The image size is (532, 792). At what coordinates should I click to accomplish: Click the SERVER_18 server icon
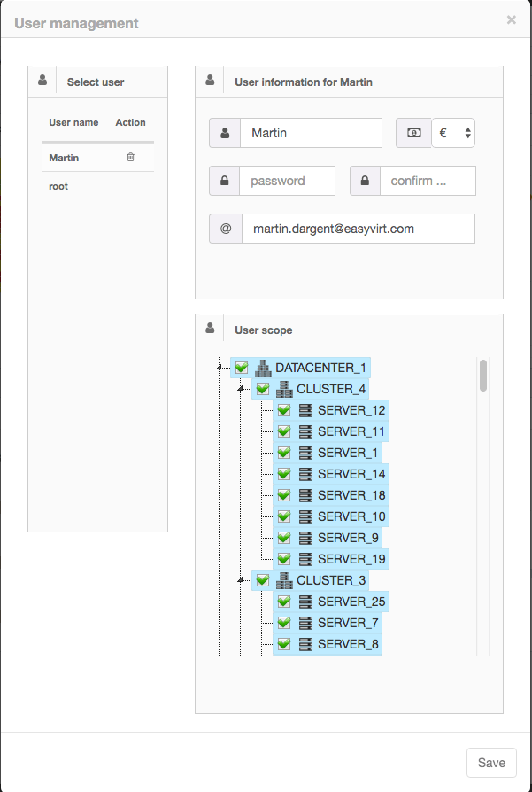tap(305, 495)
